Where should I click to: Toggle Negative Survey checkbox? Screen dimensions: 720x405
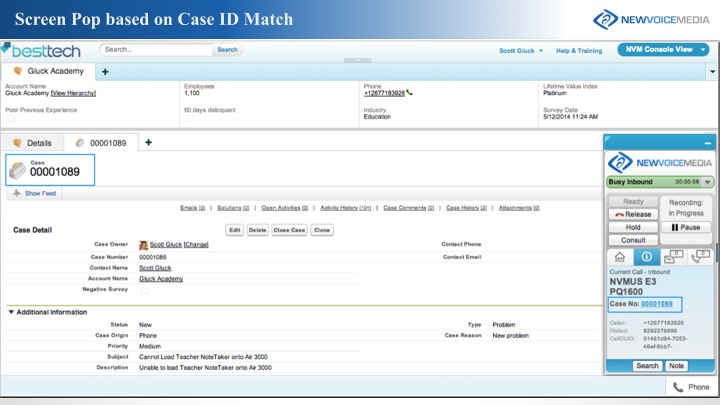(145, 291)
